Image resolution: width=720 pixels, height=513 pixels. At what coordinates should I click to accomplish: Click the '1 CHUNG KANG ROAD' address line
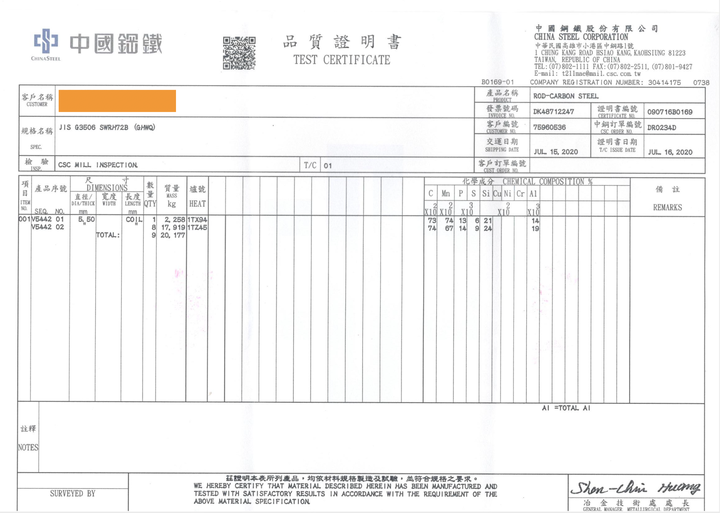610,53
